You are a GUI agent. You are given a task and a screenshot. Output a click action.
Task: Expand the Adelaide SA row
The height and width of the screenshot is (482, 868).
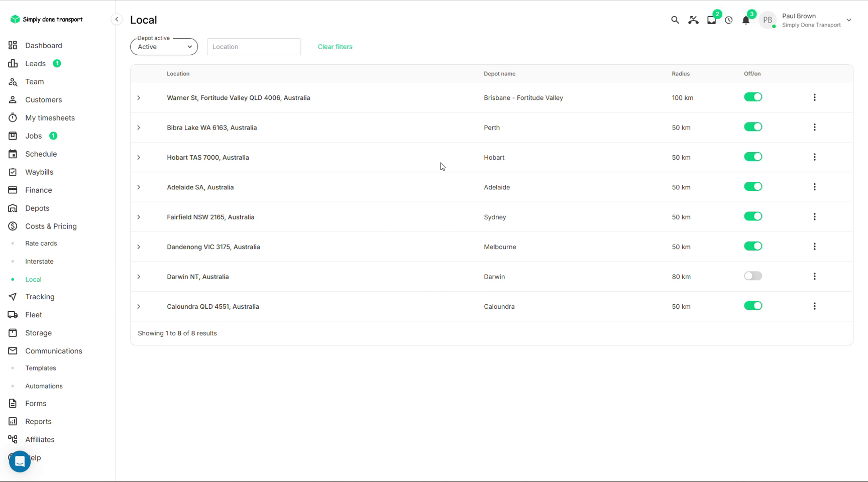[x=139, y=187]
